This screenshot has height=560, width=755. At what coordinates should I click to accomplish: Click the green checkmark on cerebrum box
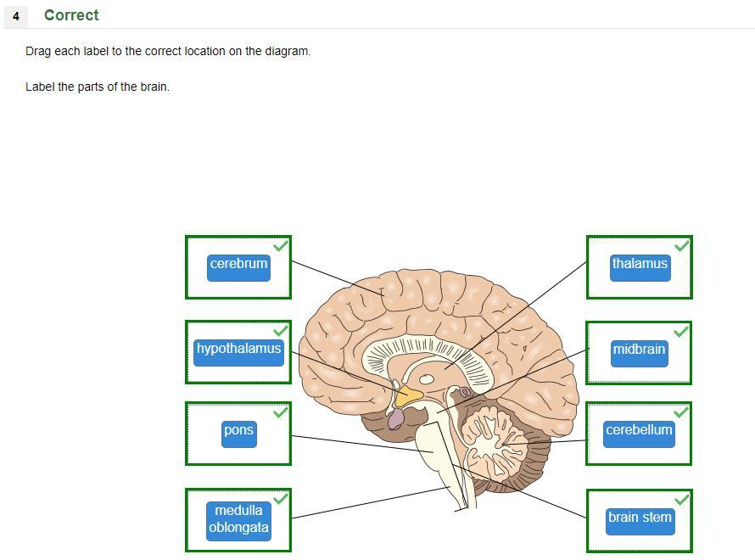(x=281, y=246)
